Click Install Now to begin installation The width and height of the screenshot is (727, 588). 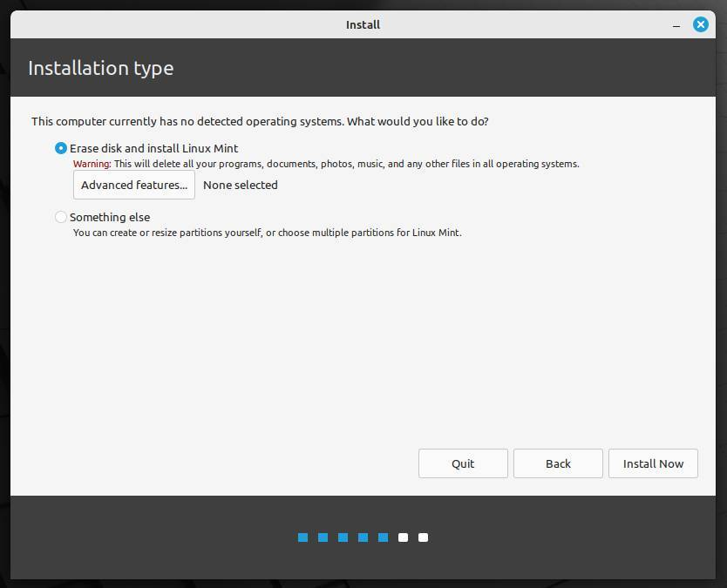[x=653, y=463]
